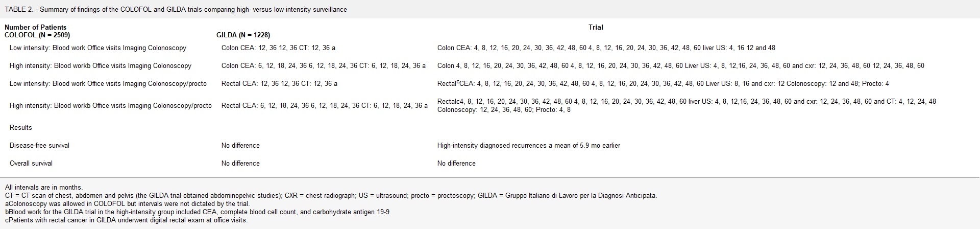Click the Results section row
The image size is (980, 229).
[x=21, y=128]
